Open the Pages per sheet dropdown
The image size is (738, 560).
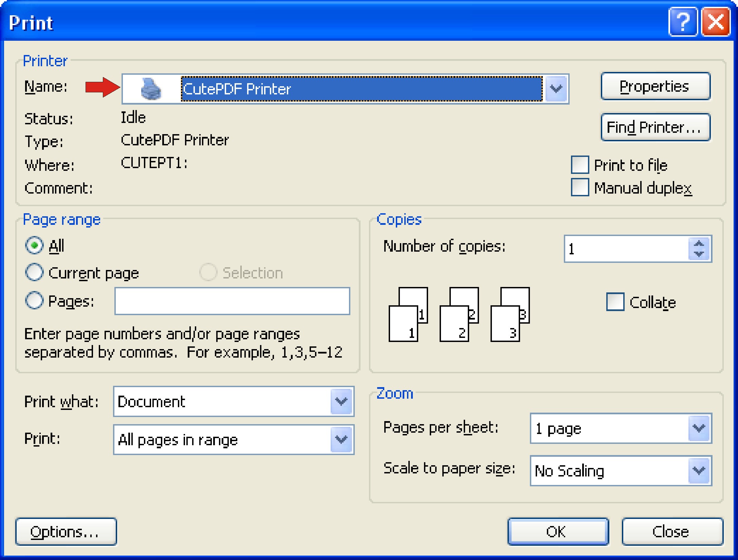[x=699, y=428]
